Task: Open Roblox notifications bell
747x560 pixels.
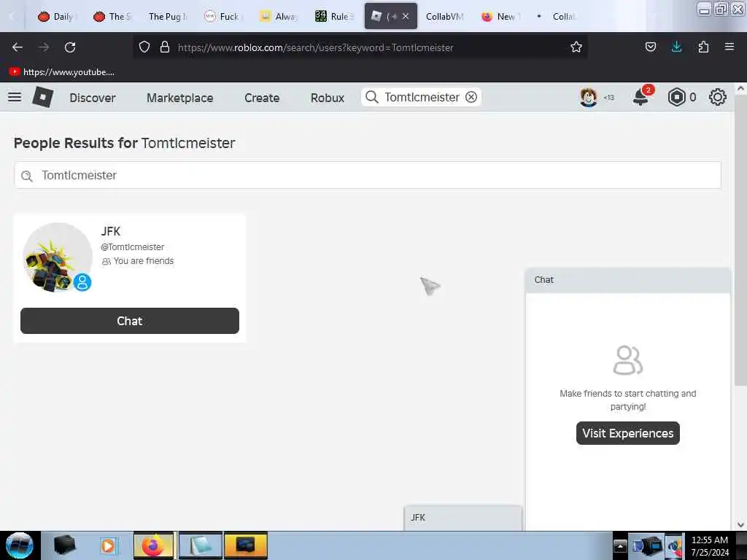Action: [640, 98]
